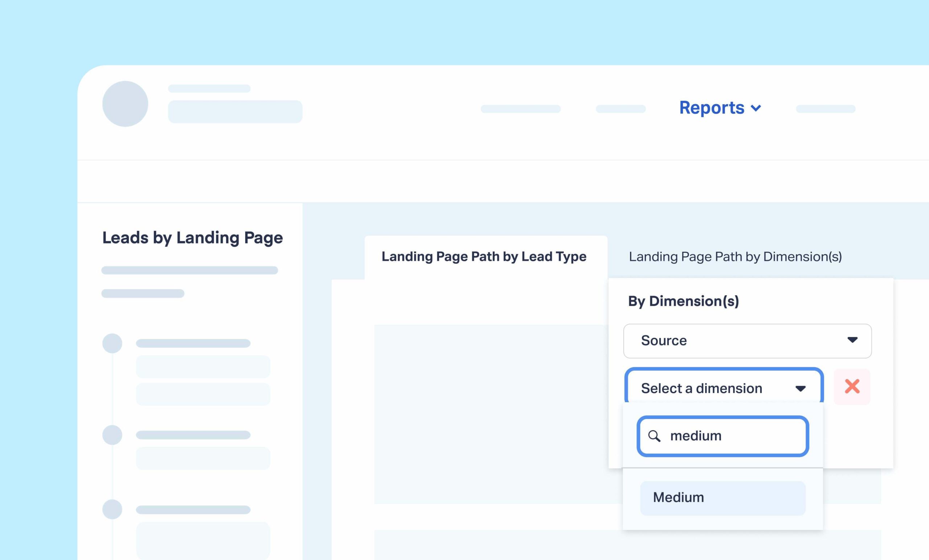
Task: Click the Leads by Landing Page heading
Action: click(192, 238)
